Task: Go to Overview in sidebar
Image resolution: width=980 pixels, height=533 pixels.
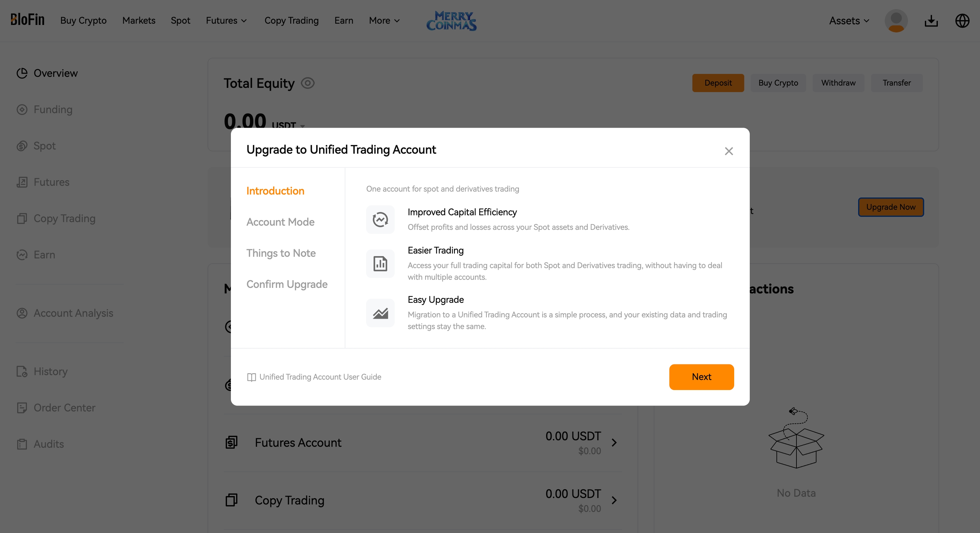Action: (x=55, y=73)
